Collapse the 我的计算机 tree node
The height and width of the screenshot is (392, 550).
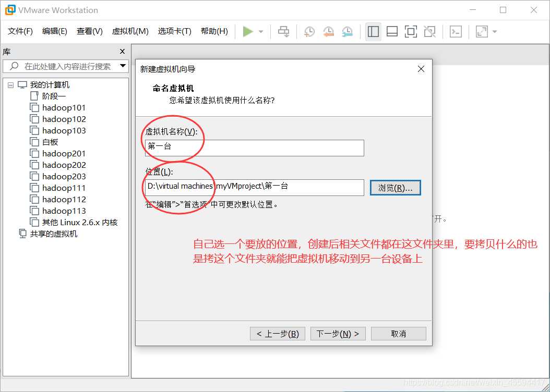[x=11, y=85]
